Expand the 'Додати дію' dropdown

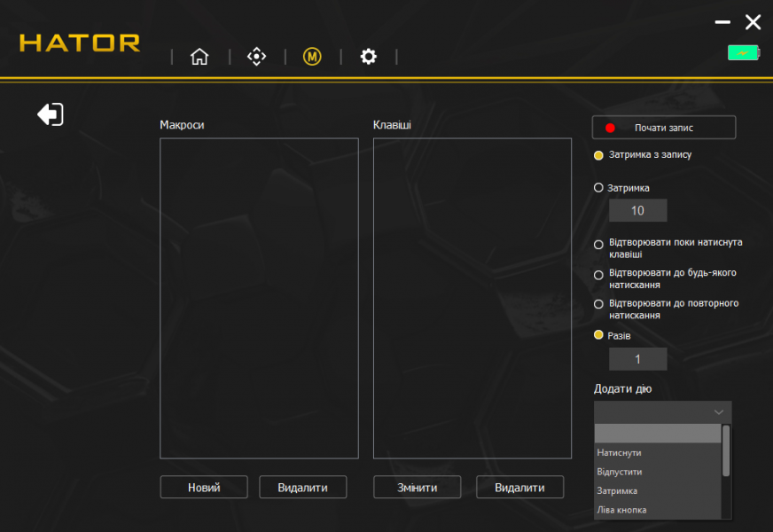(662, 412)
